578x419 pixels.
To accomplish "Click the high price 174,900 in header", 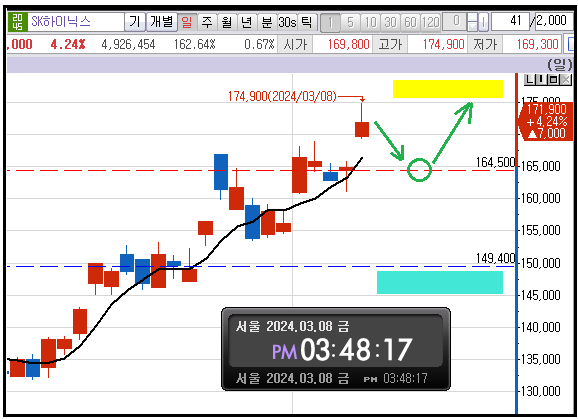I will coord(443,45).
